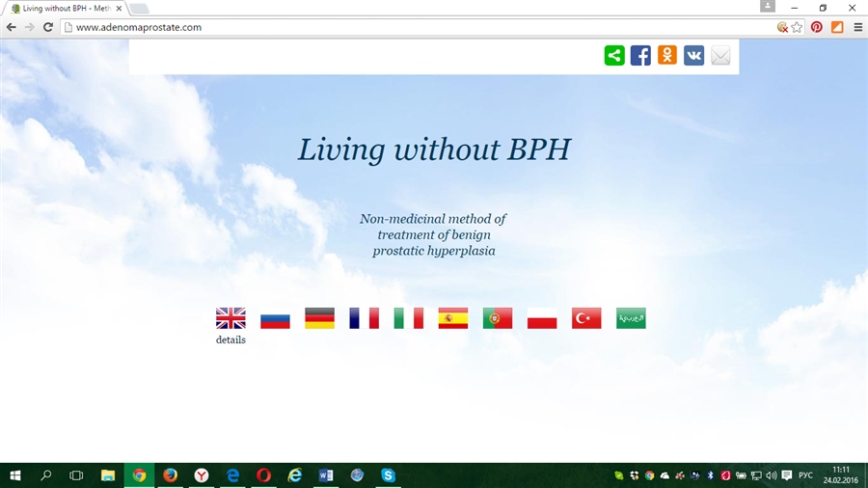Share via Odnoklassniki orange icon

point(667,56)
